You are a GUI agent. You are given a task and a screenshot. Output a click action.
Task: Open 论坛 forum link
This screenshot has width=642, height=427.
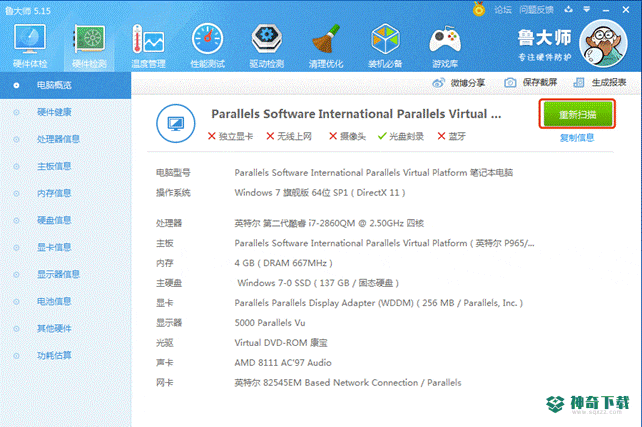pyautogui.click(x=503, y=10)
